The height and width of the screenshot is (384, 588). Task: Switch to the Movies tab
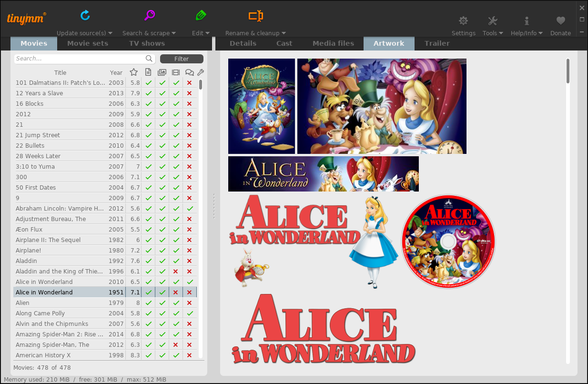(x=34, y=43)
